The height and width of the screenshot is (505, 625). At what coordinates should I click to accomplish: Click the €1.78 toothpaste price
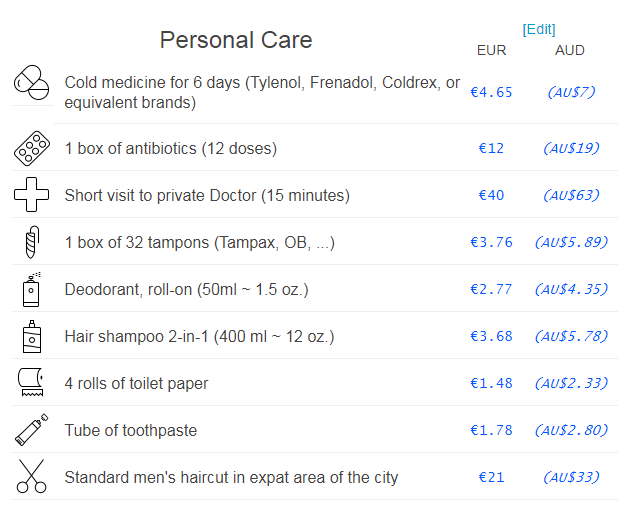pyautogui.click(x=491, y=430)
